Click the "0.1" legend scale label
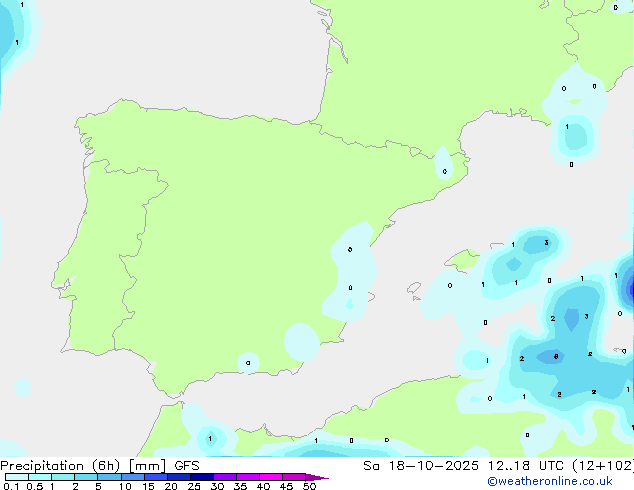Viewport: 634px width, 490px height. 11,486
